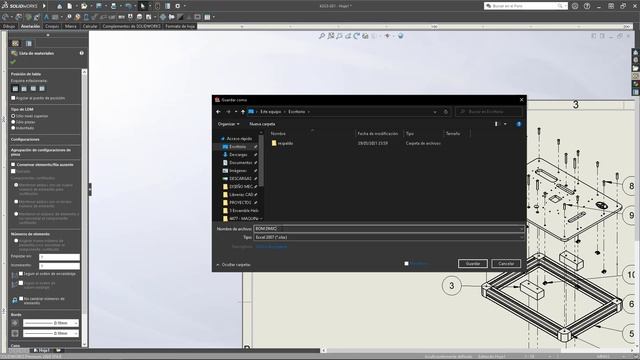Click the Print icon in top toolbar
640x360 pixels.
point(113,6)
